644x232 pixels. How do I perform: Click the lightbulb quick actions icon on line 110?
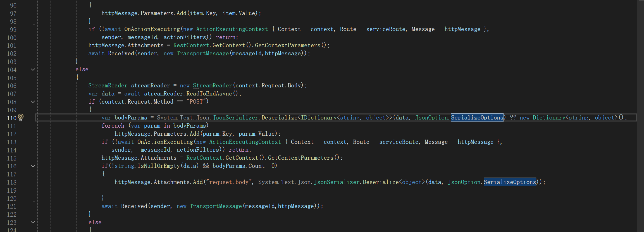21,118
